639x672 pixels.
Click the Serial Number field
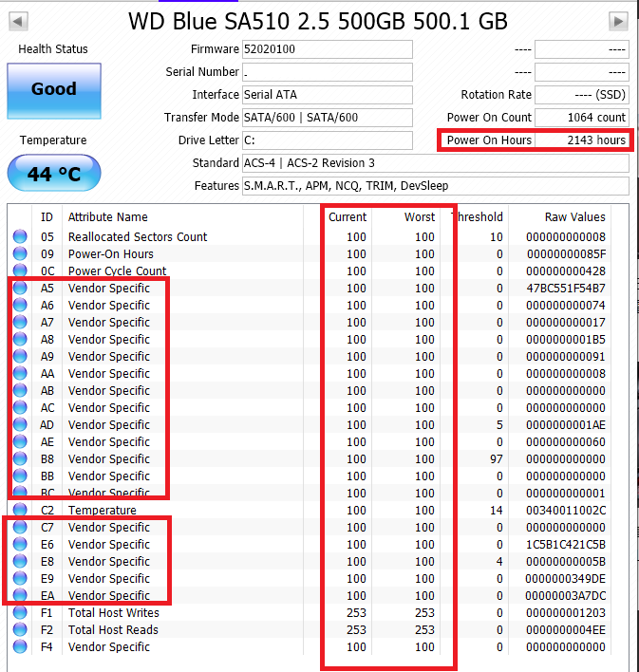pyautogui.click(x=328, y=72)
